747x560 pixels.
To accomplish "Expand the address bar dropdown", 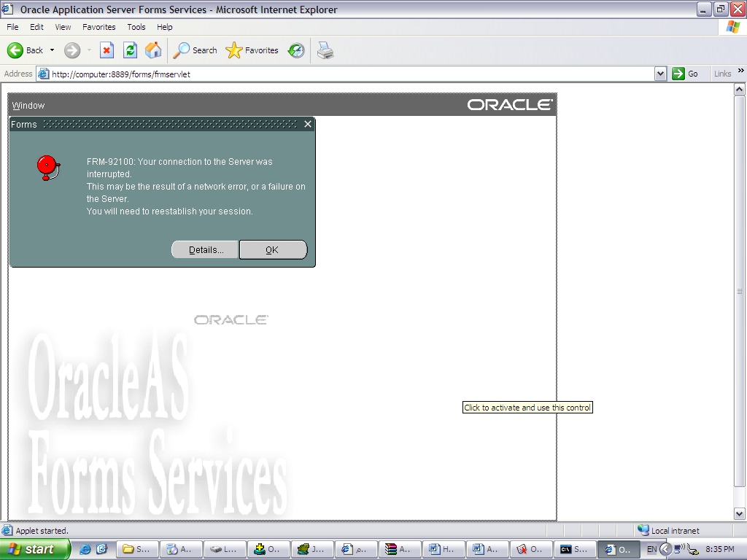I will pos(660,74).
